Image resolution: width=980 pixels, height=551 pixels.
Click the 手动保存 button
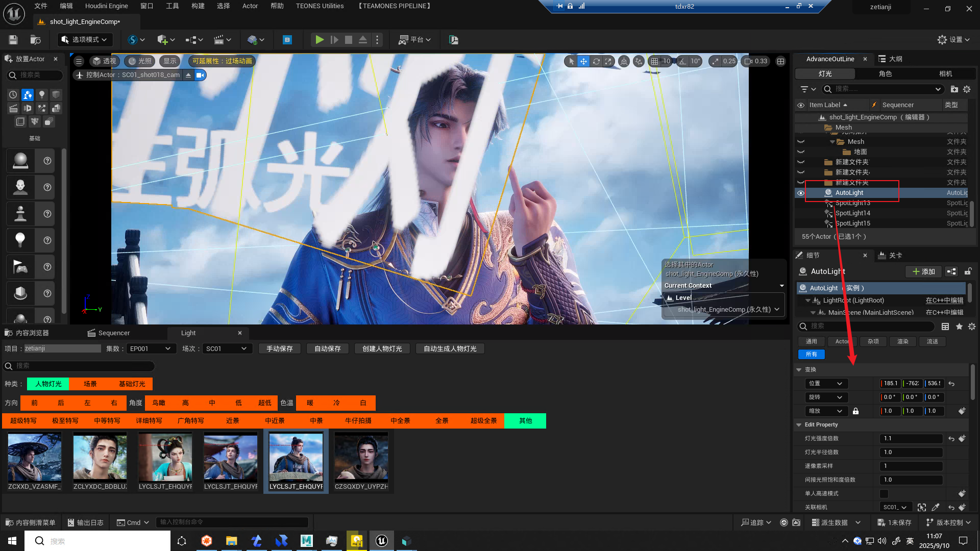(x=279, y=348)
